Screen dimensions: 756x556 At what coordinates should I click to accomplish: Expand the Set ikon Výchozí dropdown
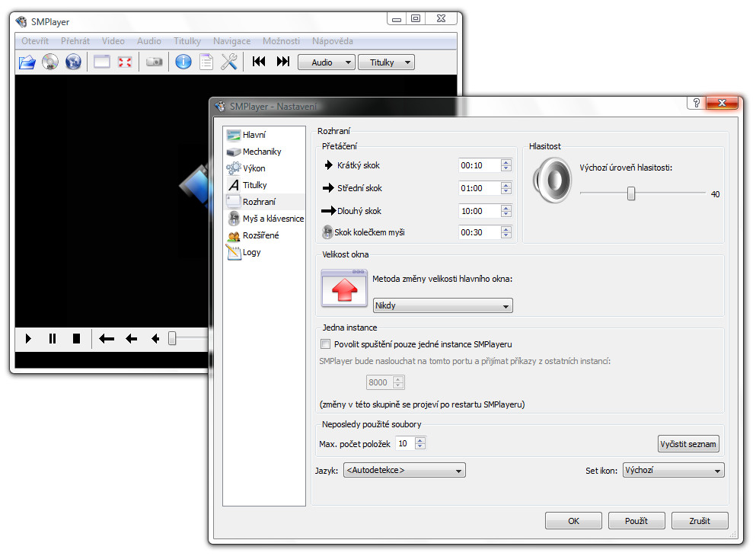(x=673, y=470)
